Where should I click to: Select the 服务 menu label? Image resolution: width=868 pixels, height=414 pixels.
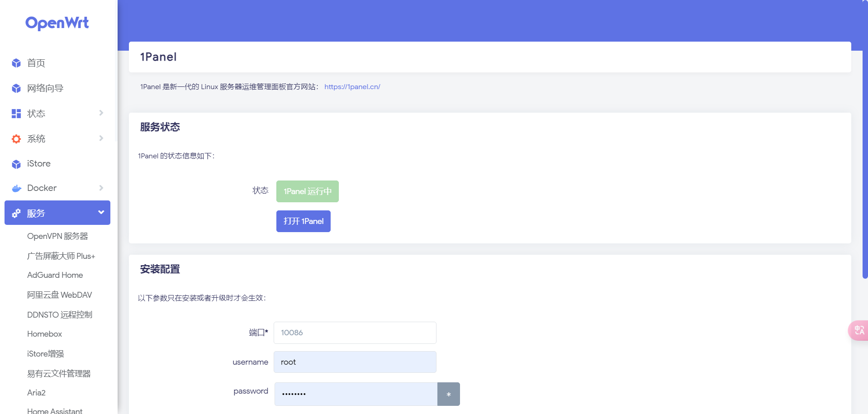36,213
